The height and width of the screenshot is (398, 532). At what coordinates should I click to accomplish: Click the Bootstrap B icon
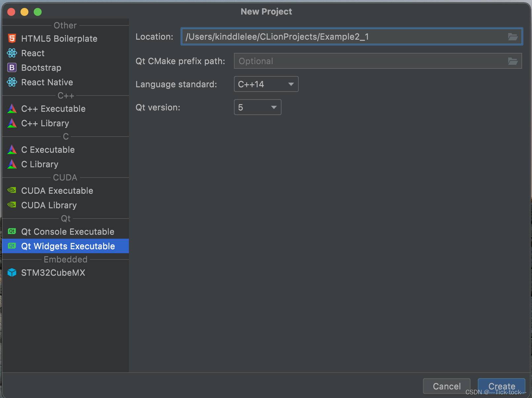click(x=12, y=67)
